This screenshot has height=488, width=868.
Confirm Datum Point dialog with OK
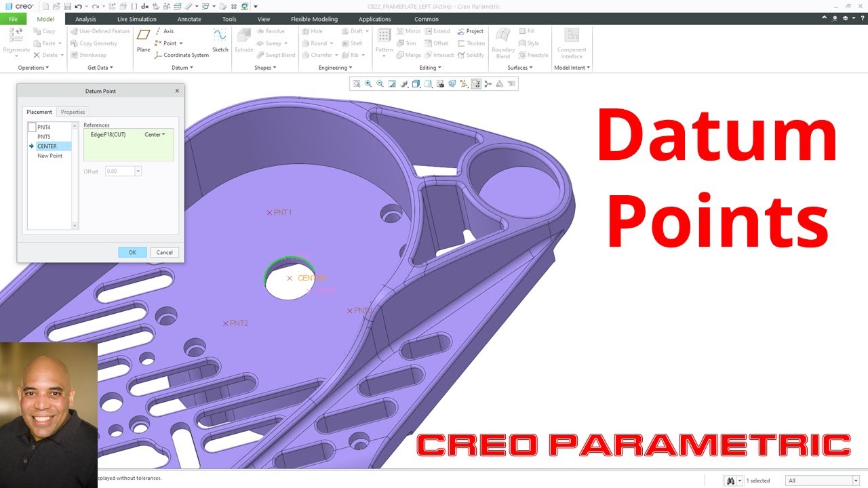(x=132, y=252)
